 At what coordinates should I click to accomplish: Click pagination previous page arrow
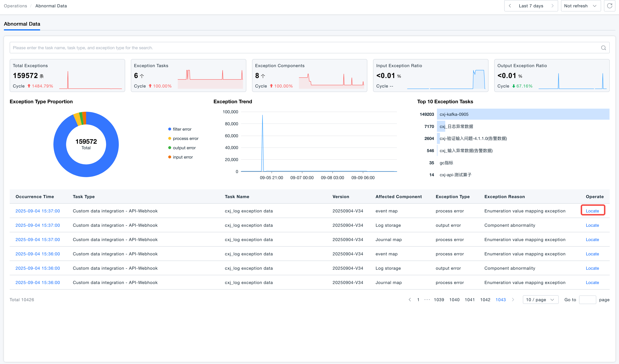410,300
